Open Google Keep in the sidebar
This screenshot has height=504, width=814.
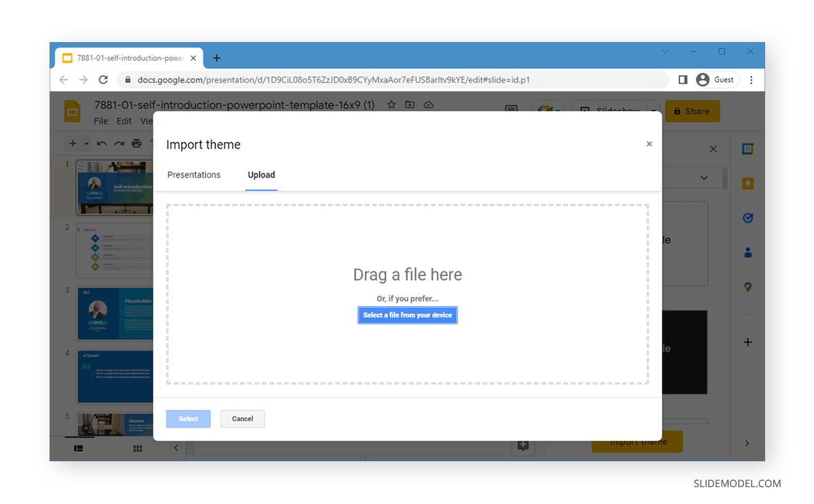pos(748,183)
